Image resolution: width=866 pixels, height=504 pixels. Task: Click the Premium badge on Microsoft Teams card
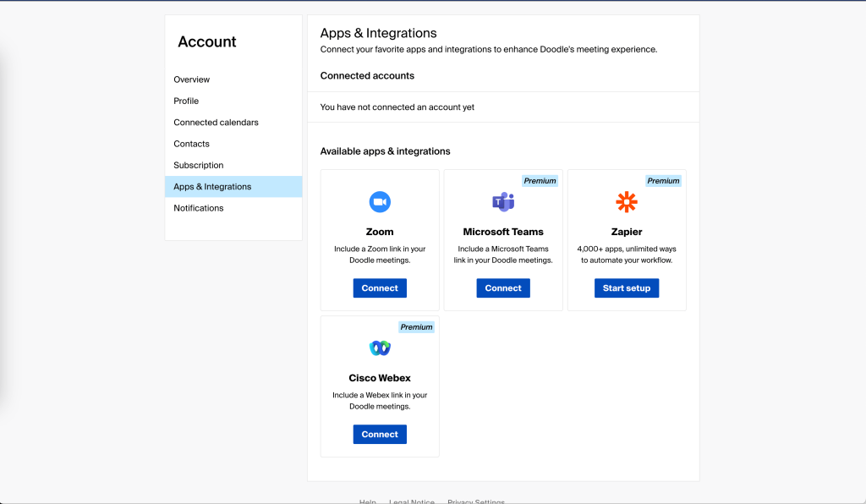(540, 181)
